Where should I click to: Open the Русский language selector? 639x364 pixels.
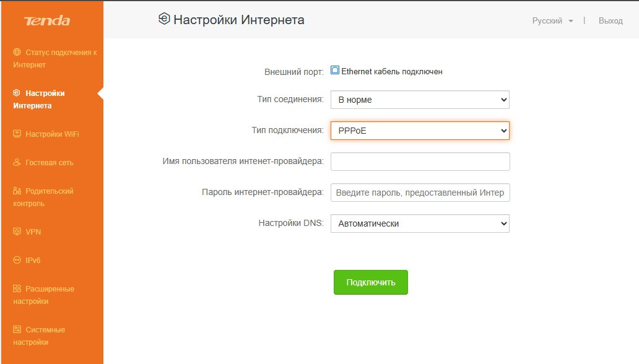tap(552, 21)
